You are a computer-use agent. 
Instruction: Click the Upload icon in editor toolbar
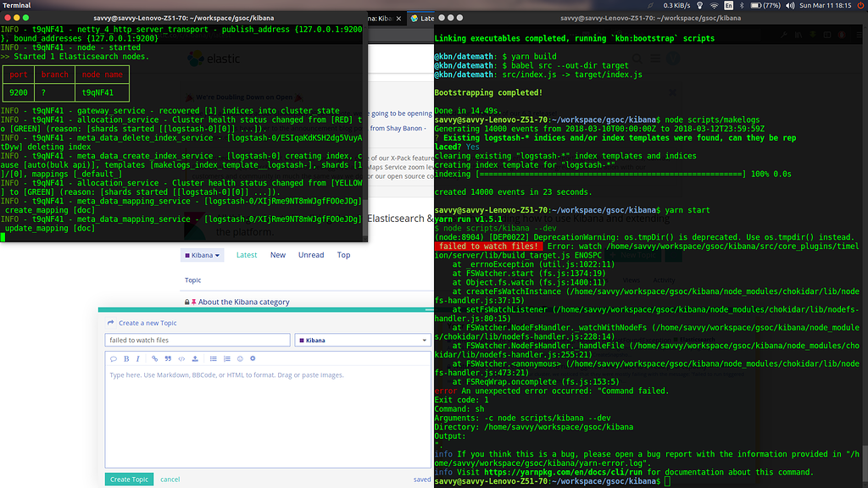coord(195,359)
